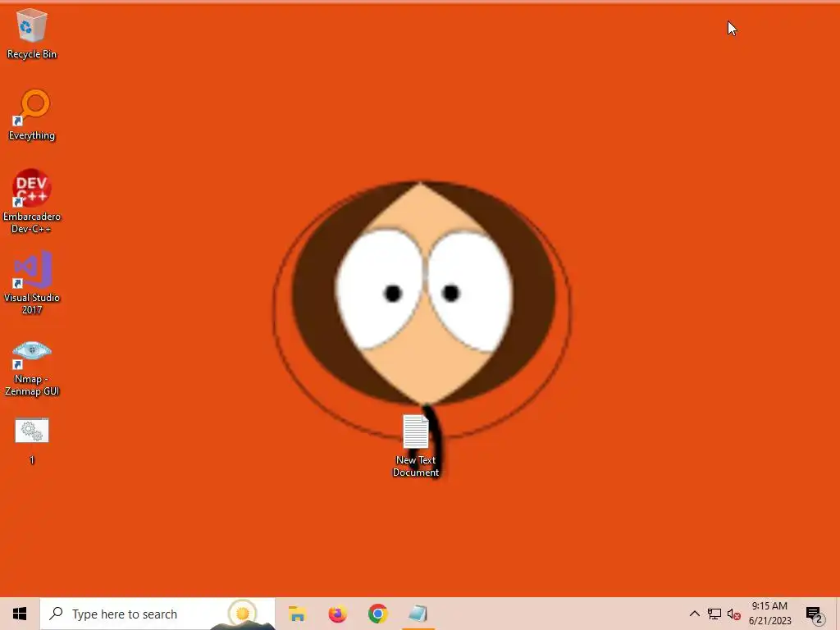Image resolution: width=840 pixels, height=630 pixels.
Task: Focus the Type here to search box
Action: point(157,614)
